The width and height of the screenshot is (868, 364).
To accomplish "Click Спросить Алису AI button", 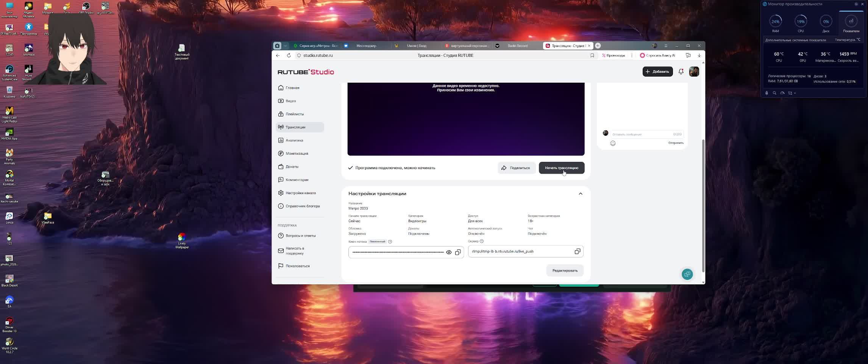I will pyautogui.click(x=657, y=55).
